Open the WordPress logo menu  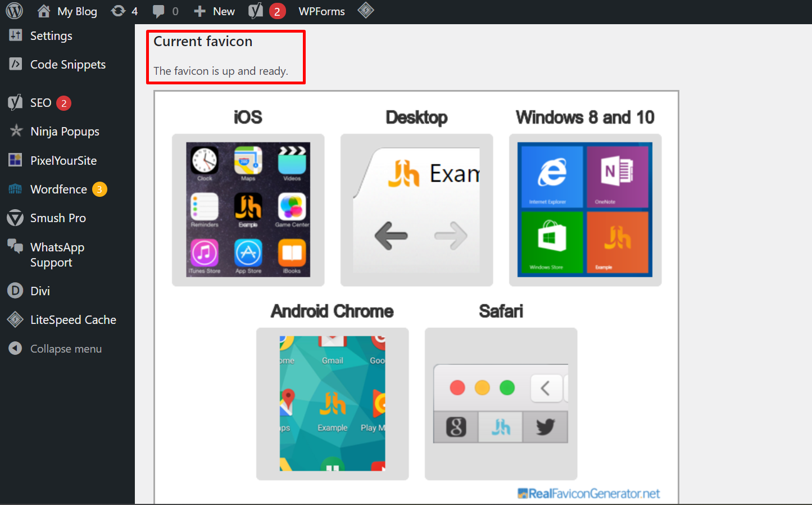tap(14, 11)
